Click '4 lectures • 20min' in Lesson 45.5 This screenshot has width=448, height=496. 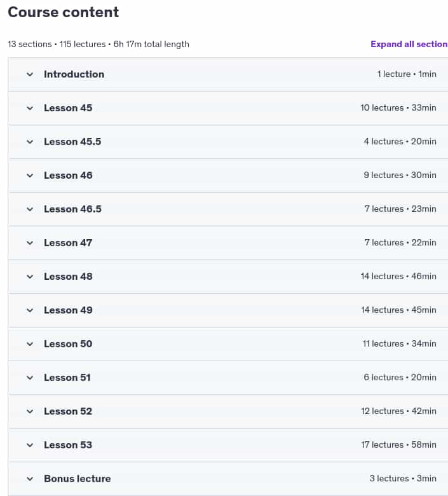coord(400,141)
